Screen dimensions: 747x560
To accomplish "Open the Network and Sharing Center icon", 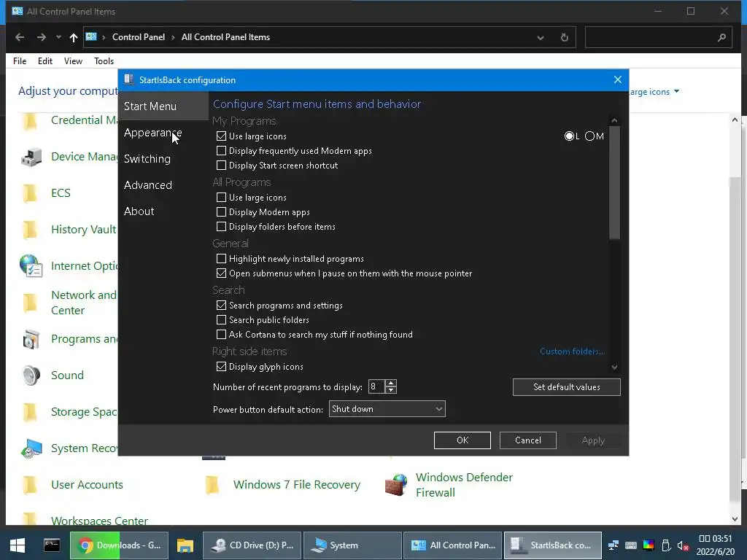I will click(30, 303).
